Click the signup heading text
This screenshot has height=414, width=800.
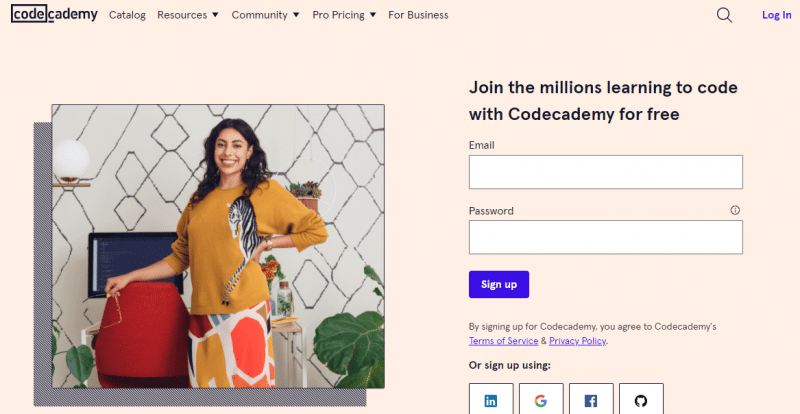click(x=603, y=101)
